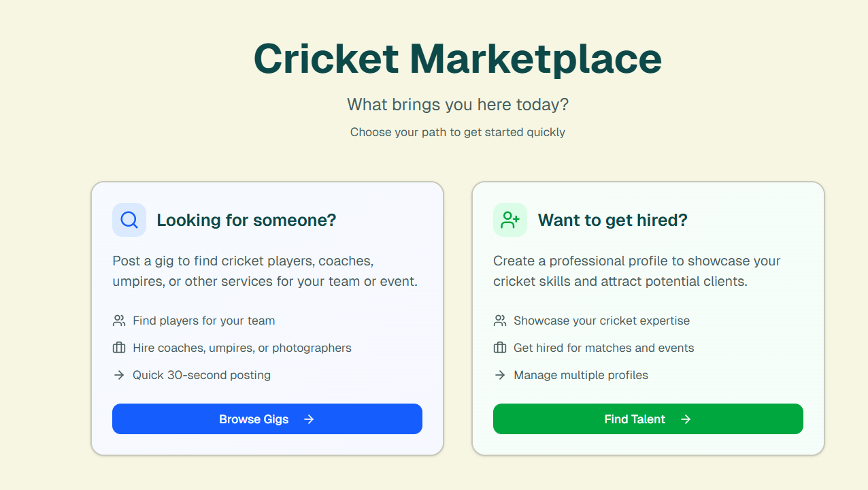
Task: Click the arrow icon next to 'Manage multiple profiles'
Action: click(x=500, y=374)
